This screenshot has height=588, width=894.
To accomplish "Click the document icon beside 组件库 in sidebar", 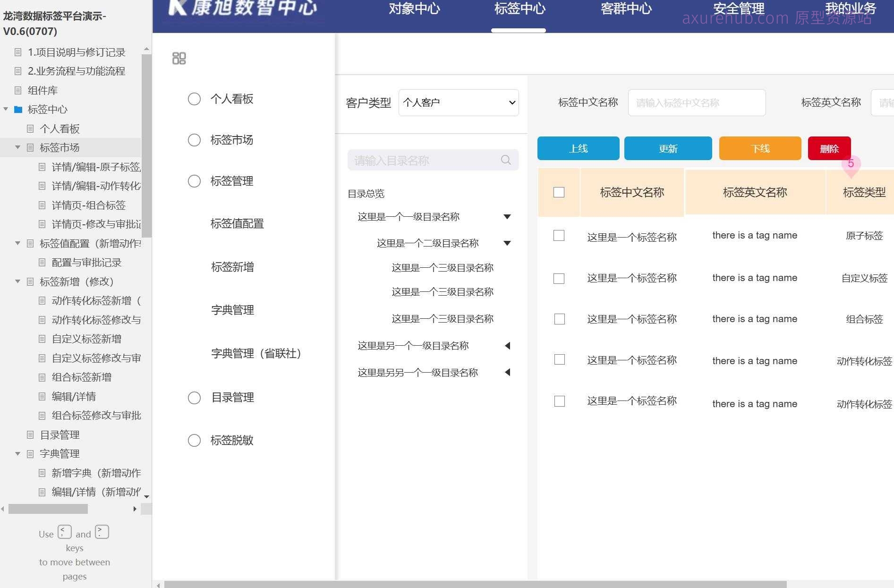I will point(17,90).
